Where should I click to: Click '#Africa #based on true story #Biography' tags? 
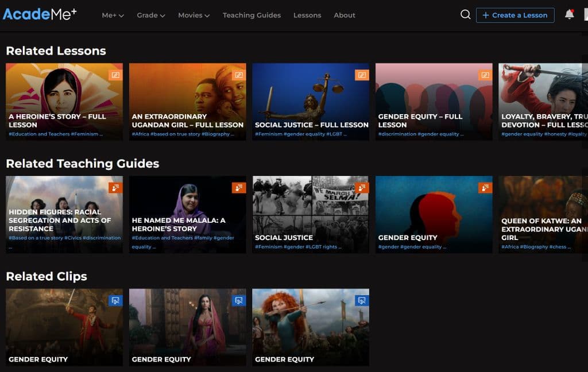pyautogui.click(x=183, y=134)
